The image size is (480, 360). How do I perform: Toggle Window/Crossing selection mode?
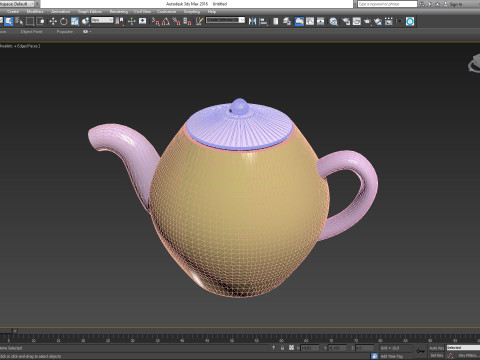[x=41, y=21]
